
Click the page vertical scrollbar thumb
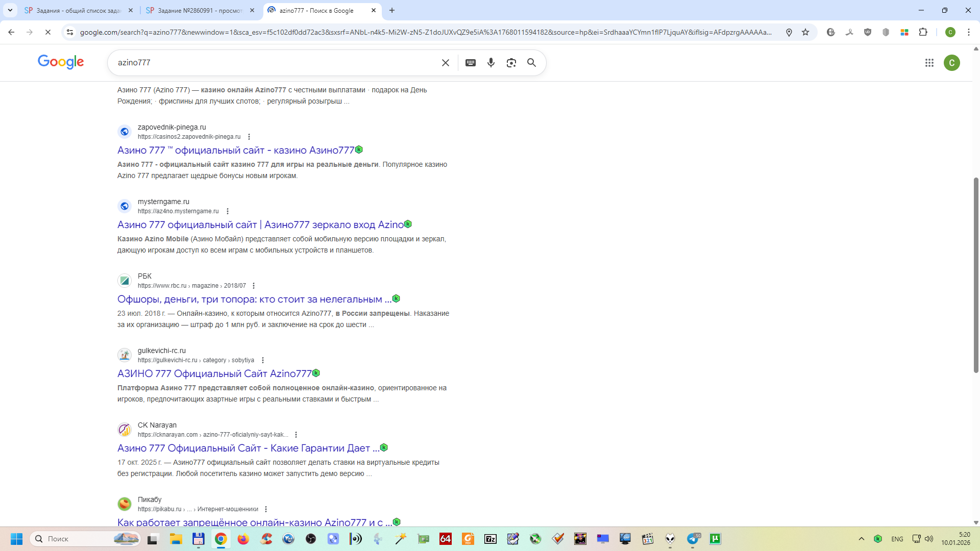tap(976, 275)
